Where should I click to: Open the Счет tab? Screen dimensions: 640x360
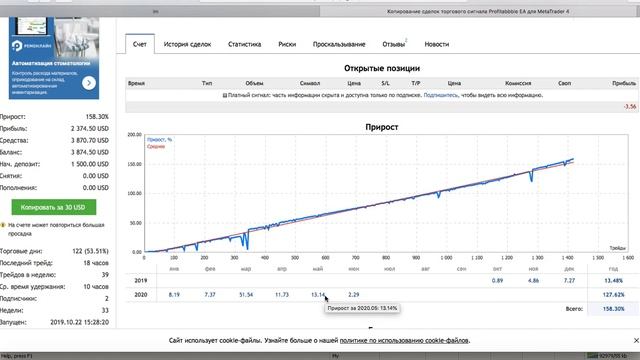[x=140, y=44]
